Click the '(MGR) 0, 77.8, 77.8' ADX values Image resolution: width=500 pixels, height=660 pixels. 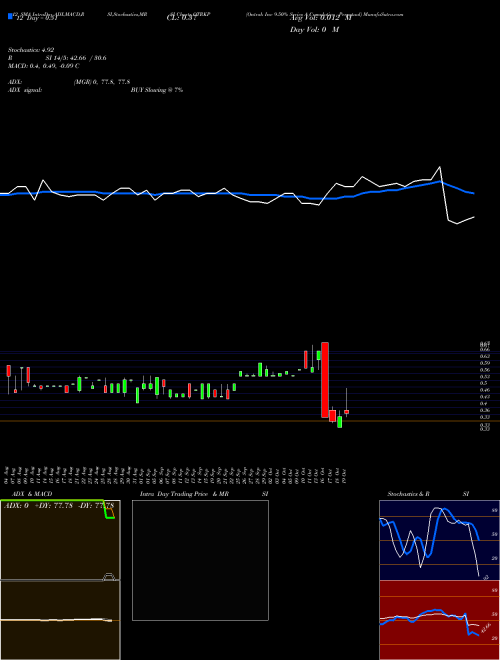[x=101, y=82]
